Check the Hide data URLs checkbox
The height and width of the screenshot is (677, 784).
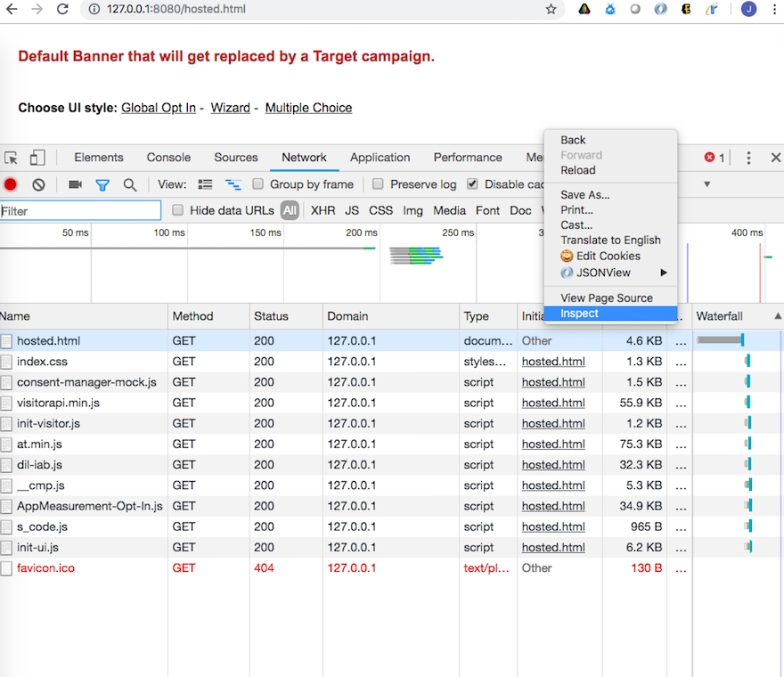[178, 210]
